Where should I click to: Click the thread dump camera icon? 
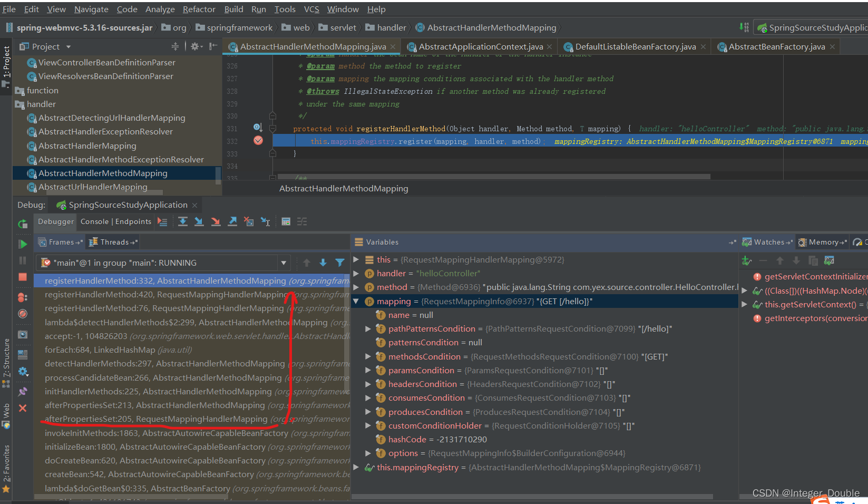23,334
